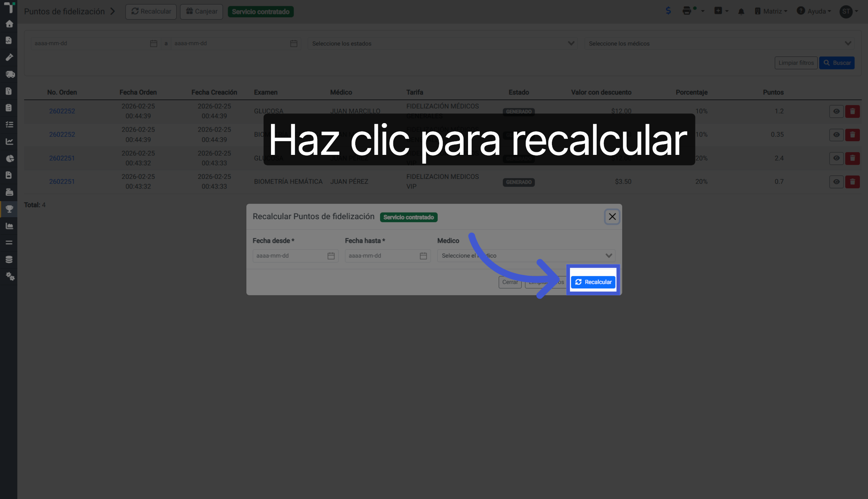Open the cash register sidebar icon
The height and width of the screenshot is (499, 868).
9,192
